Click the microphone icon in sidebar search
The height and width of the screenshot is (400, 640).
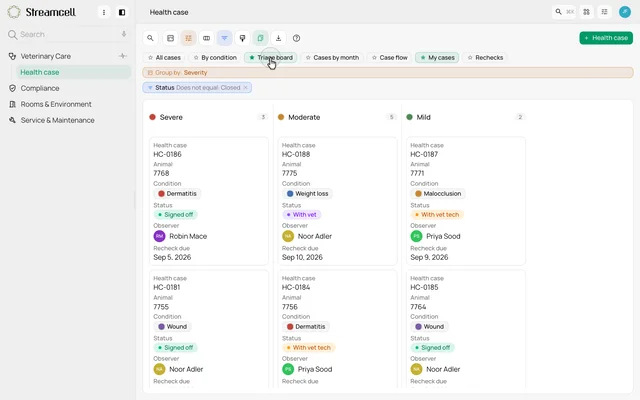124,34
